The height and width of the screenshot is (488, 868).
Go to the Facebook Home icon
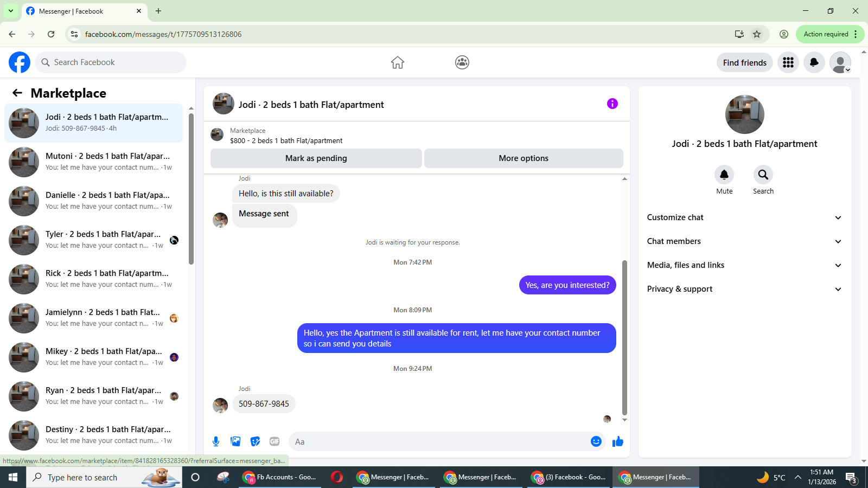(x=398, y=62)
